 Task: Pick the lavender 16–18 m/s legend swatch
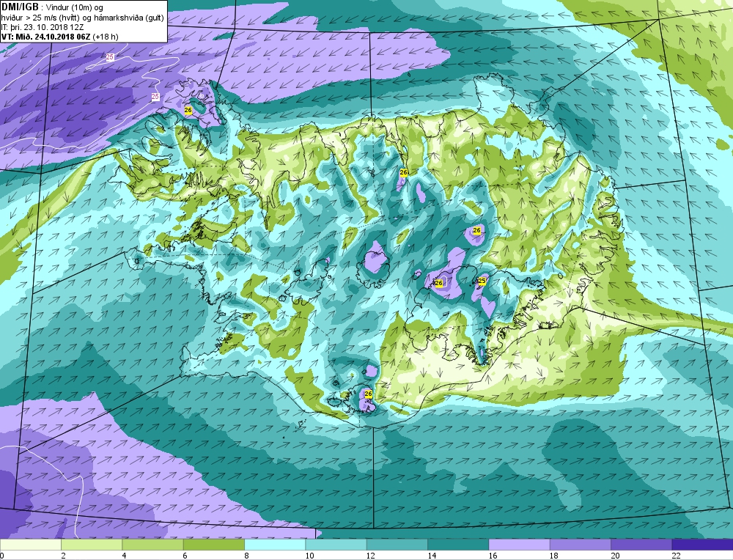(x=520, y=545)
